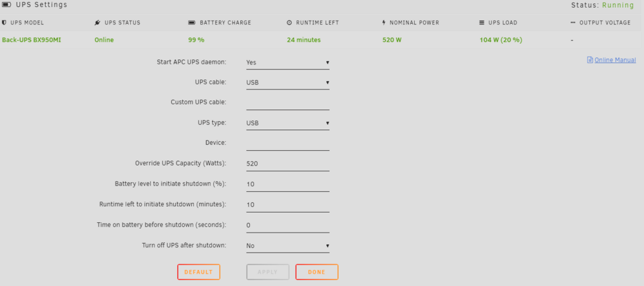Click the BATTERY CHARGE column header
Viewport: 644px width, 286px height.
[x=225, y=23]
